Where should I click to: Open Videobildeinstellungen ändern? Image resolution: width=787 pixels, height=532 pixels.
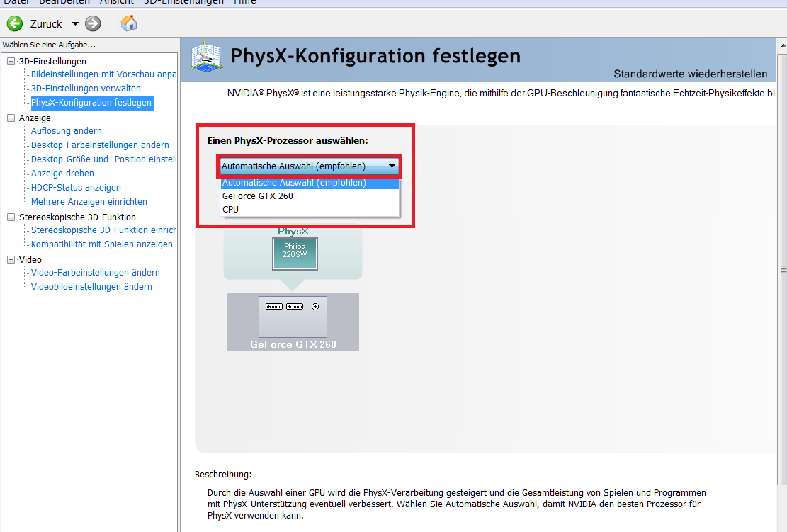(91, 287)
